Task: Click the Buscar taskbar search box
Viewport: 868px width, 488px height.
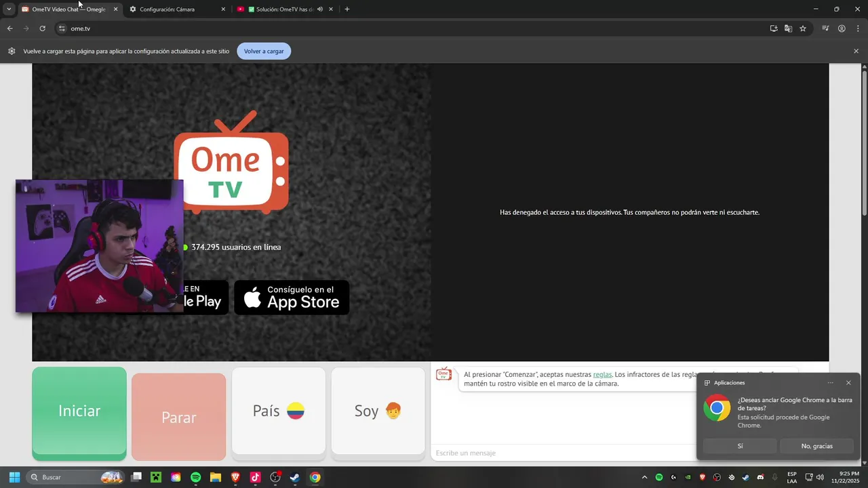Action: click(76, 477)
